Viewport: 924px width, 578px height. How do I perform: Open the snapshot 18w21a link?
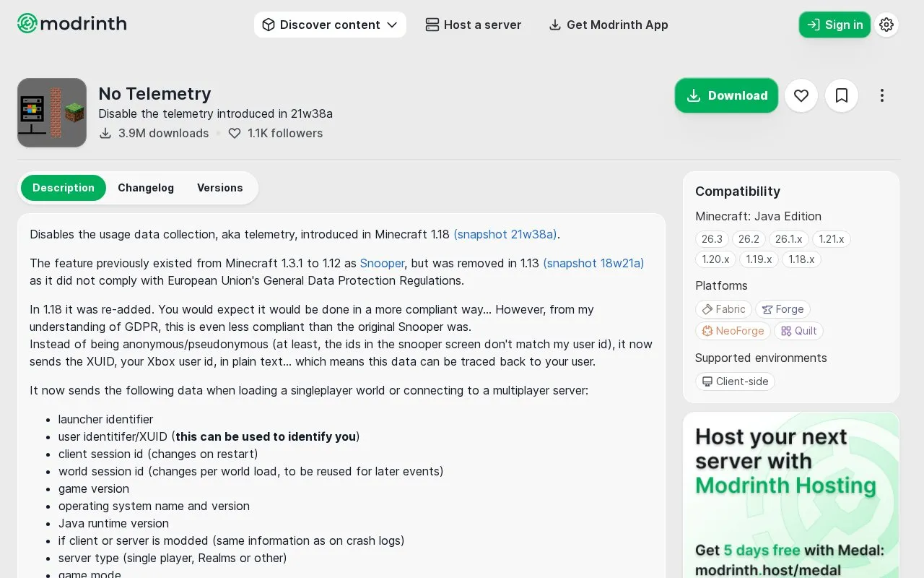(x=593, y=263)
